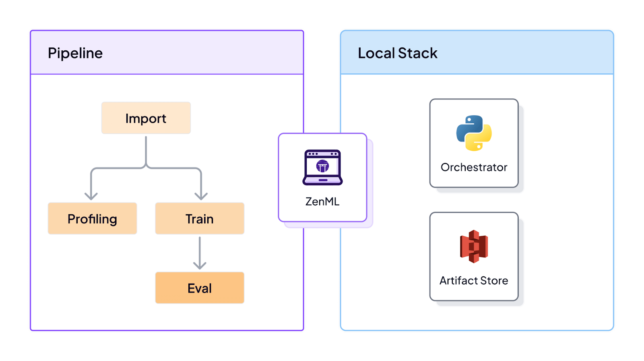The height and width of the screenshot is (361, 644).
Task: Click the blue upper half of Python logo
Action: (x=469, y=126)
